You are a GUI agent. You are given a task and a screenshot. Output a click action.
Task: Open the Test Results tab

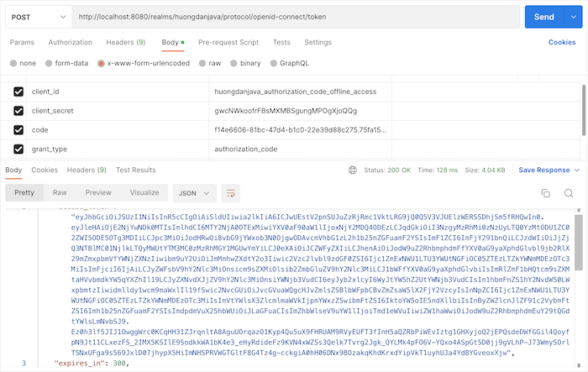coord(136,170)
